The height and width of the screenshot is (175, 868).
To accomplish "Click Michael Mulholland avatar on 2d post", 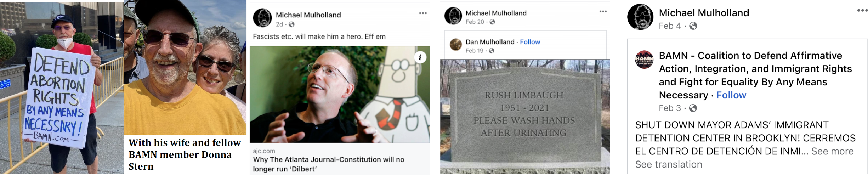I will (x=262, y=18).
